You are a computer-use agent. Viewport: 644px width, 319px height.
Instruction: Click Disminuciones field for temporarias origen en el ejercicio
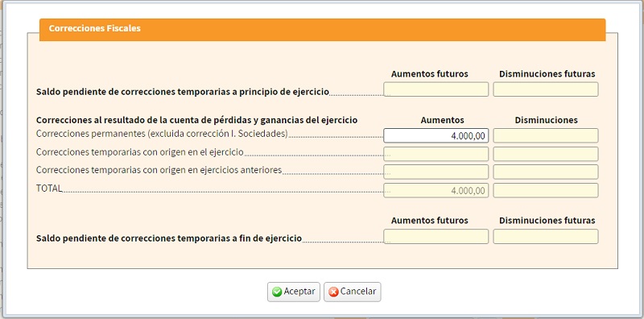coord(546,154)
